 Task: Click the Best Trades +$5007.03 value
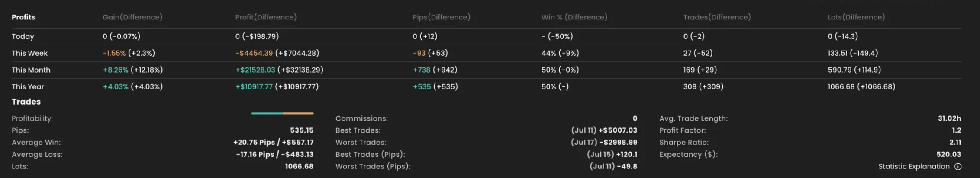[x=618, y=130]
